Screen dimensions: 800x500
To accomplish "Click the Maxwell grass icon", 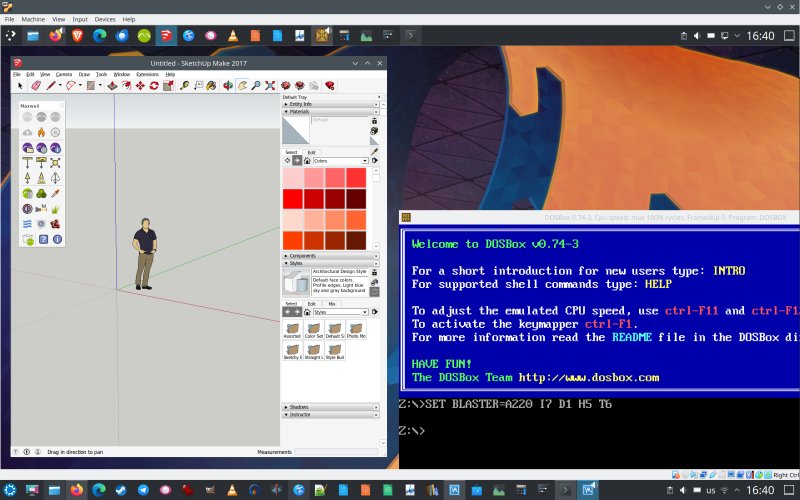I will (55, 209).
